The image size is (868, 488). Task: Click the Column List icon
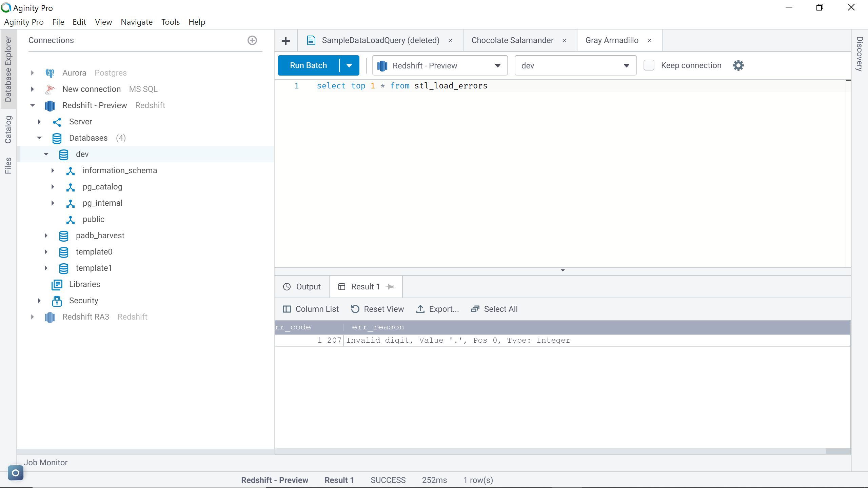point(287,309)
